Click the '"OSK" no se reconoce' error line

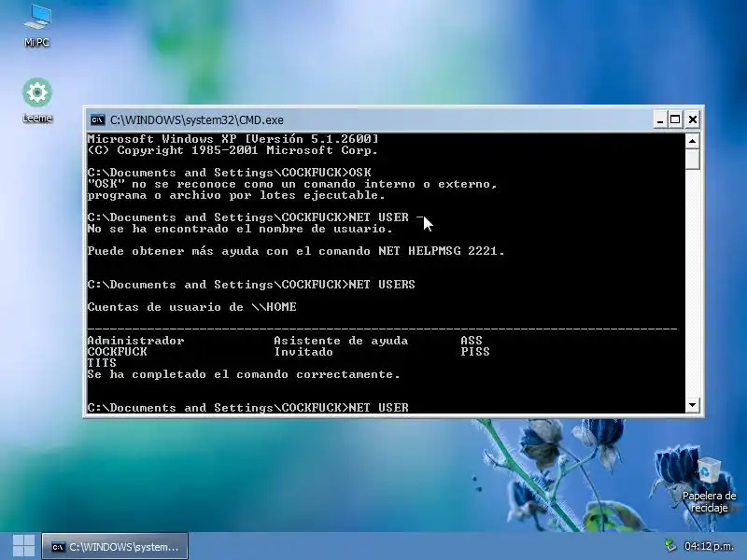[x=292, y=184]
